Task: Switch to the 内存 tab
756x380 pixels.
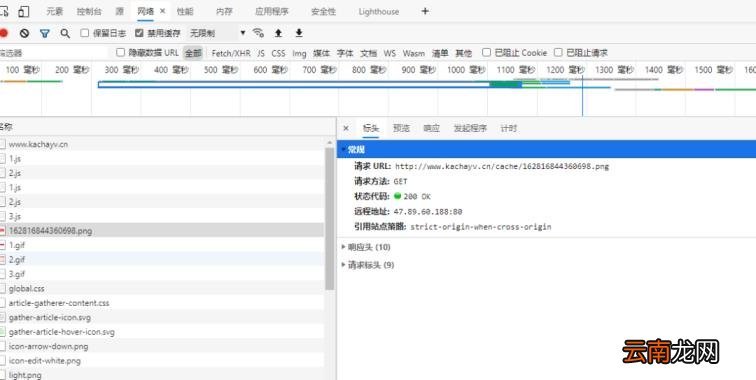Action: [224, 12]
